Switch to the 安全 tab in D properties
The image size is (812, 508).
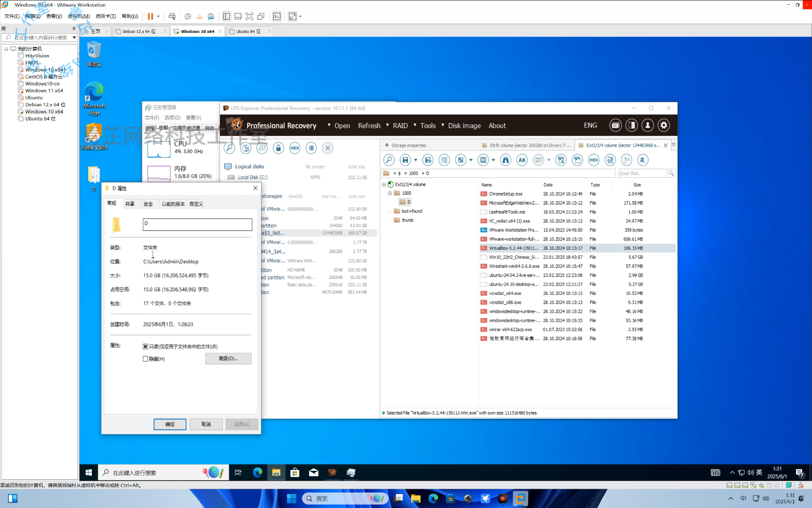(148, 204)
